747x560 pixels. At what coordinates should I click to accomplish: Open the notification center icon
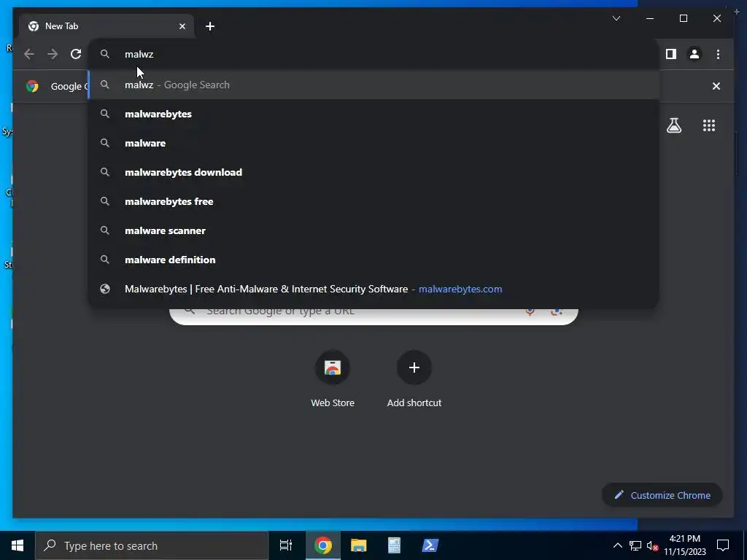point(723,545)
